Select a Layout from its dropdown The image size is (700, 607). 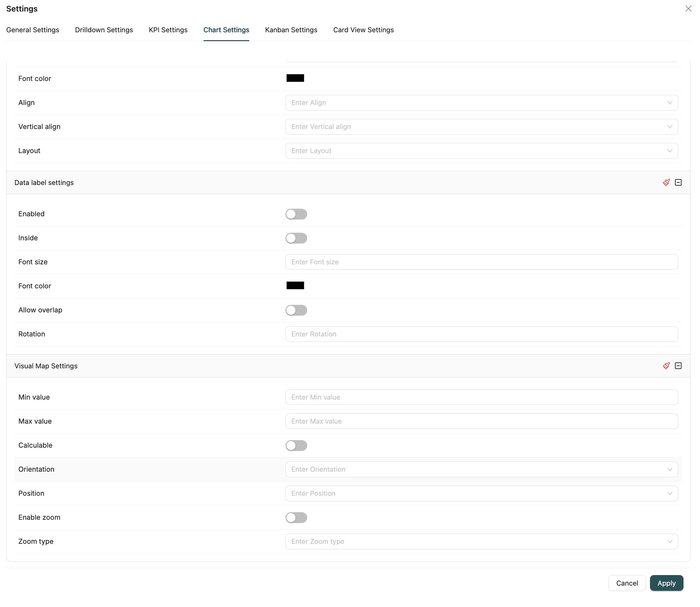(481, 150)
